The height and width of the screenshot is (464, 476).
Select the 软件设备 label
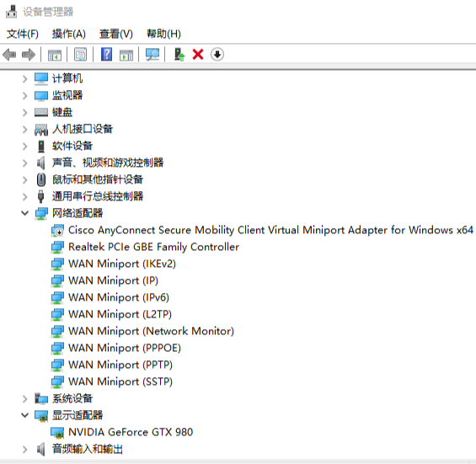coord(72,146)
